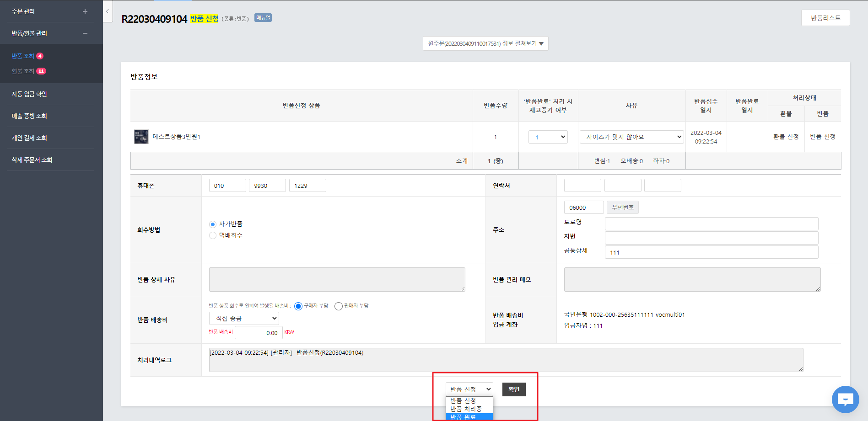Viewport: 868px width, 421px height.
Task: Click the 확인 button
Action: click(x=514, y=389)
